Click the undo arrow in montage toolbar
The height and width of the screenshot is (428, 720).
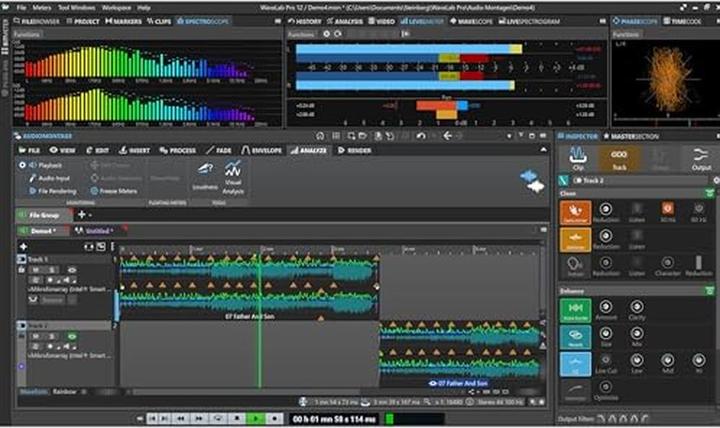pyautogui.click(x=421, y=136)
